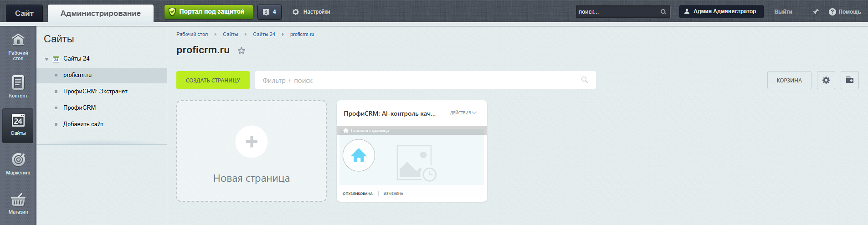Click the notifications counter showing 4
Screen dimensions: 868x225
coord(269,12)
